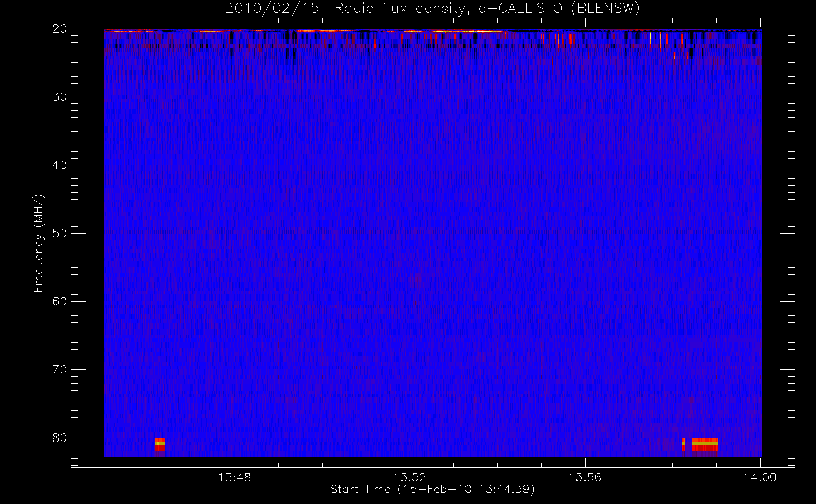Click the y-axis label 'Frequency (MHZ)'
816x504 pixels.
pos(38,243)
